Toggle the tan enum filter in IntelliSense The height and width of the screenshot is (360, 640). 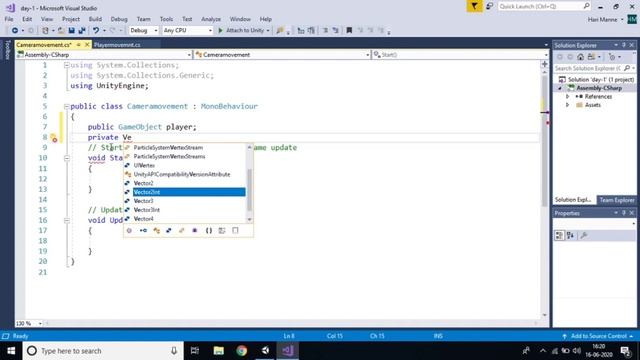(x=182, y=231)
